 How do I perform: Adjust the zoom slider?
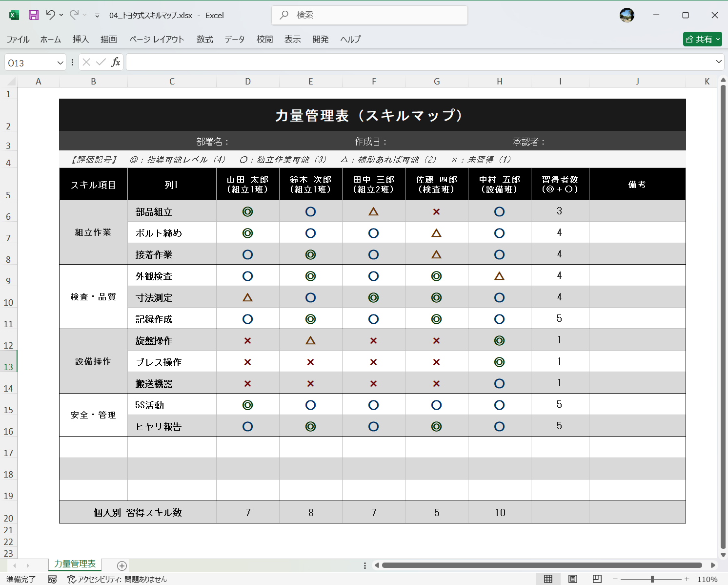click(652, 579)
